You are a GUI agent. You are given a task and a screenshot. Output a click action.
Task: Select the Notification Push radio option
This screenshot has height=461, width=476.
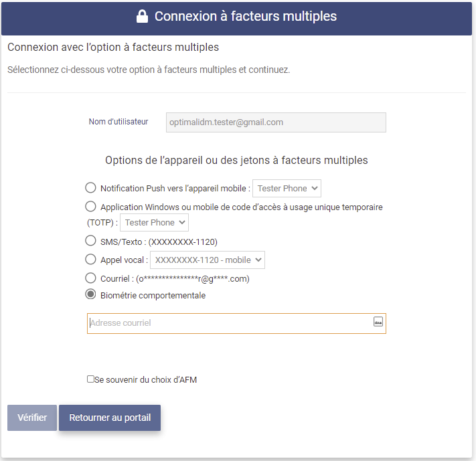click(x=90, y=188)
